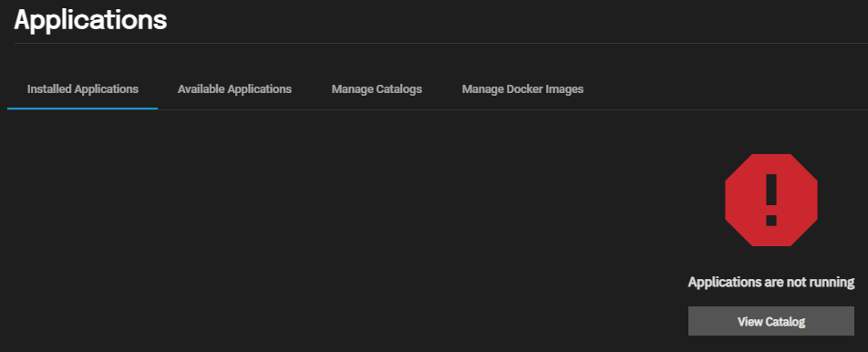868x352 pixels.
Task: Click the word 'Catalogs' in the tab bar
Action: coord(399,89)
